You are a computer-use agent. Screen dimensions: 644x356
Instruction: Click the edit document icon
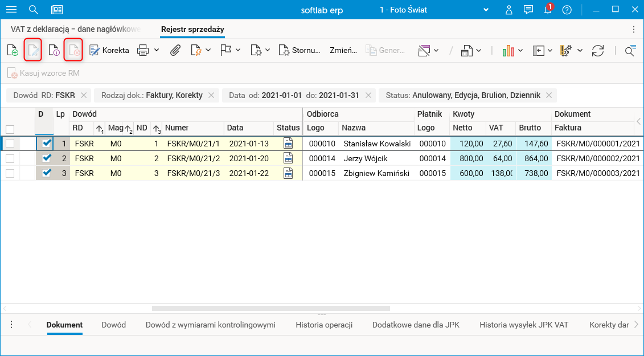(33, 51)
